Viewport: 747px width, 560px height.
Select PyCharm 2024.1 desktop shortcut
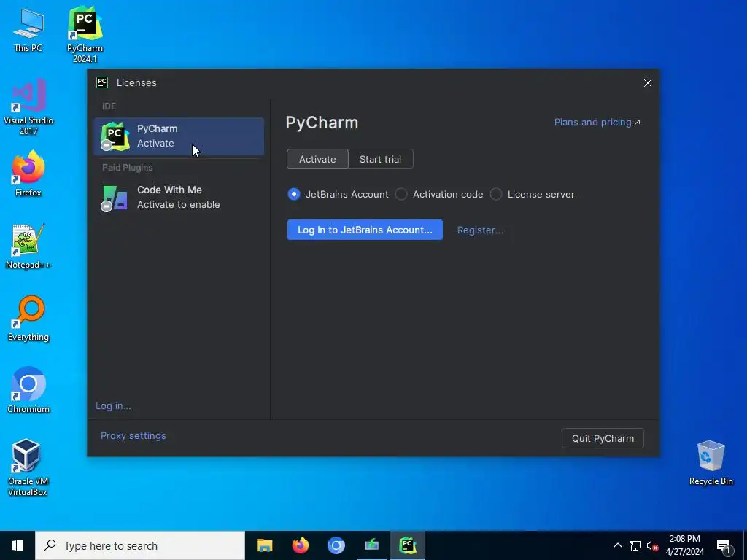tap(85, 35)
